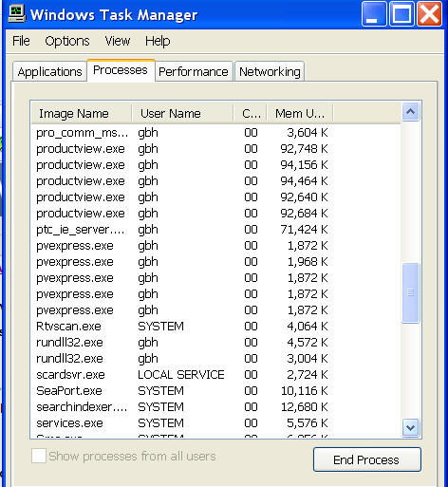
Task: Close the Task Manager window
Action: (429, 14)
